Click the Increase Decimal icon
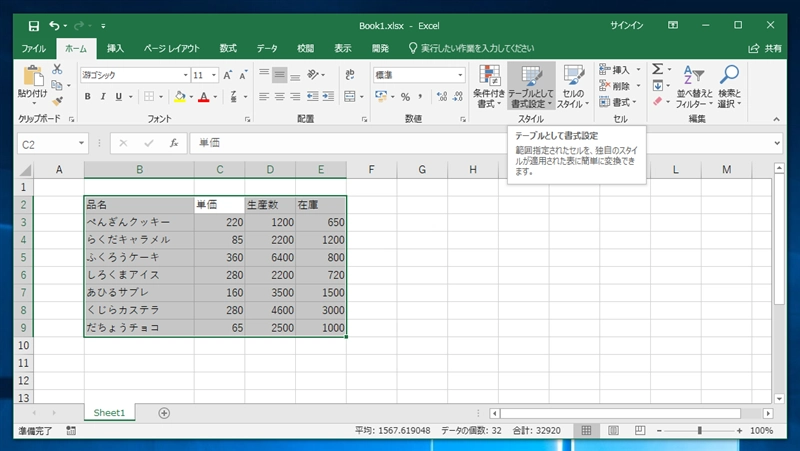 (x=442, y=96)
